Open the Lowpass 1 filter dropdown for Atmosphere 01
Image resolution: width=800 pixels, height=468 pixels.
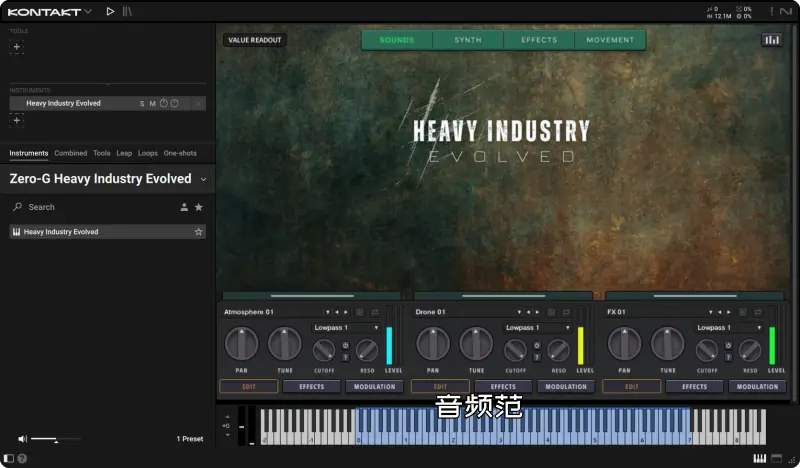tap(346, 327)
